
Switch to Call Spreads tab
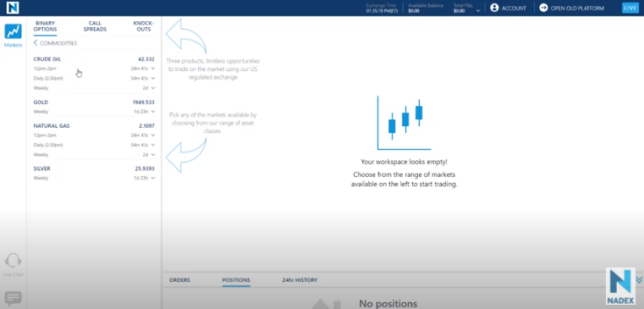[x=95, y=26]
